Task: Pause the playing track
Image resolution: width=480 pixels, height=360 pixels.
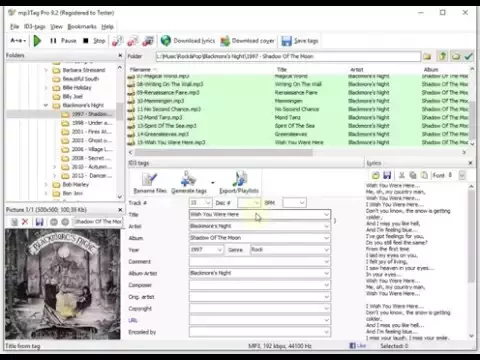Action: pos(63,41)
